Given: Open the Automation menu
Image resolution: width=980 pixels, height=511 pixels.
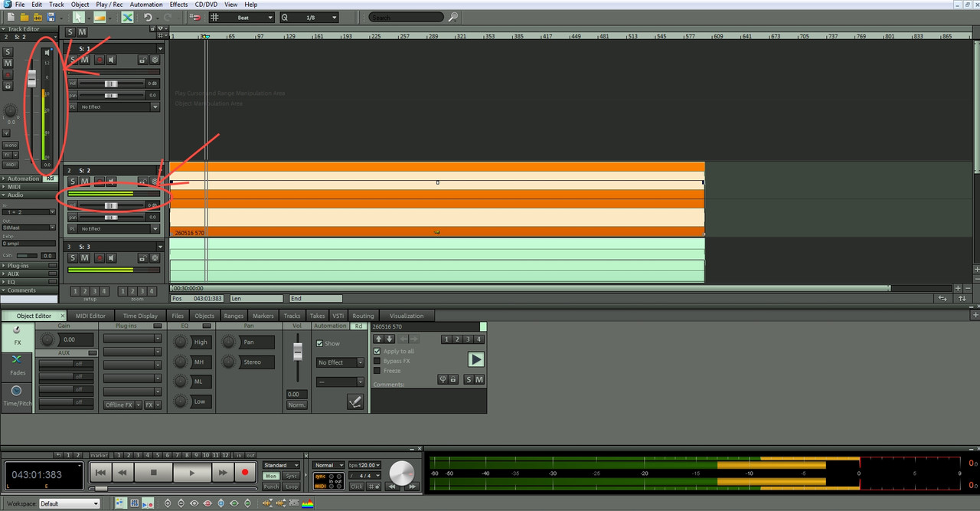Looking at the screenshot, I should point(145,5).
